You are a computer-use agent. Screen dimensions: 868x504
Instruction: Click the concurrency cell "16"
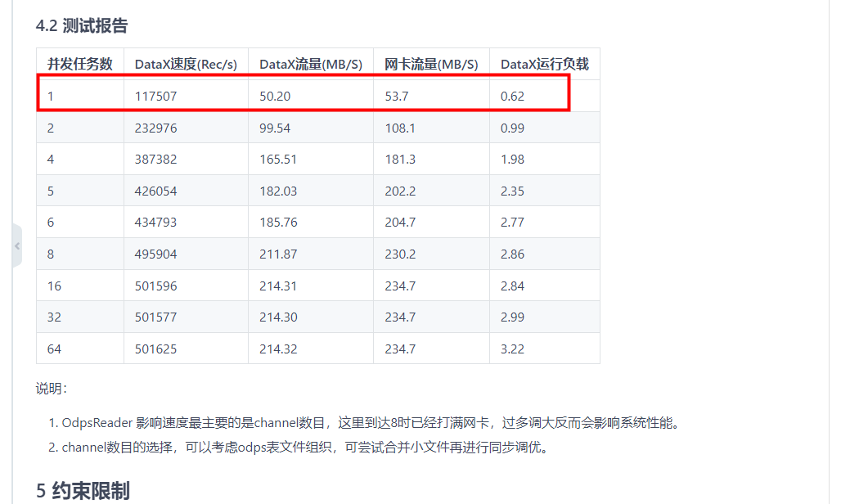pyautogui.click(x=80, y=286)
